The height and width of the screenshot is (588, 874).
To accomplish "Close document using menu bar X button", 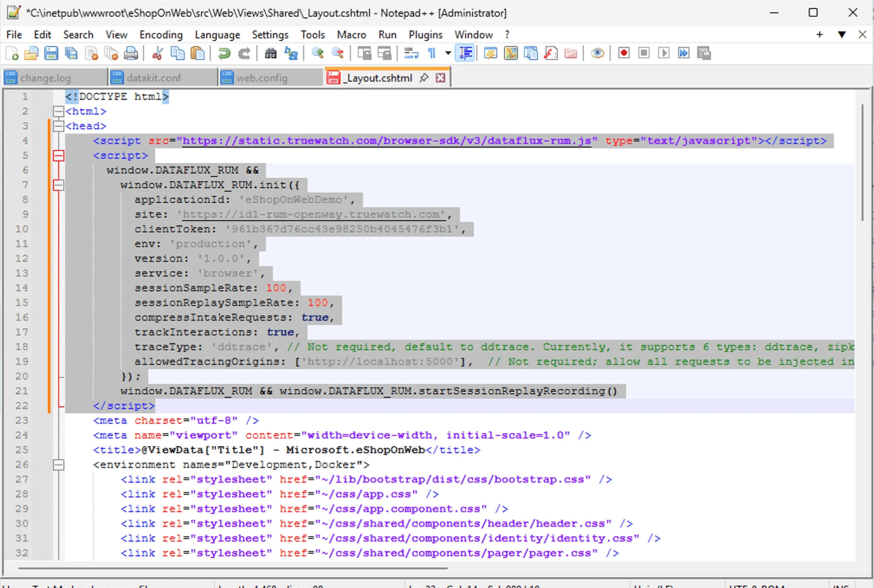I will tap(862, 35).
